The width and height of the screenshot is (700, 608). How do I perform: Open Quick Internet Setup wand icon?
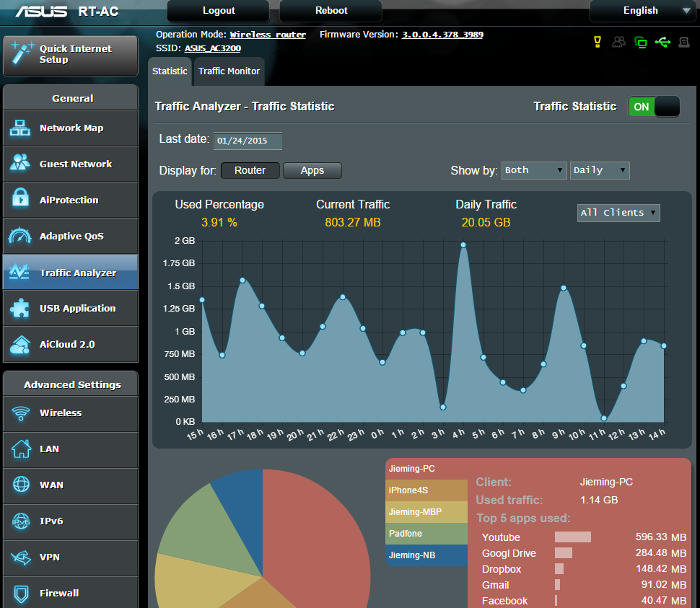pos(22,52)
